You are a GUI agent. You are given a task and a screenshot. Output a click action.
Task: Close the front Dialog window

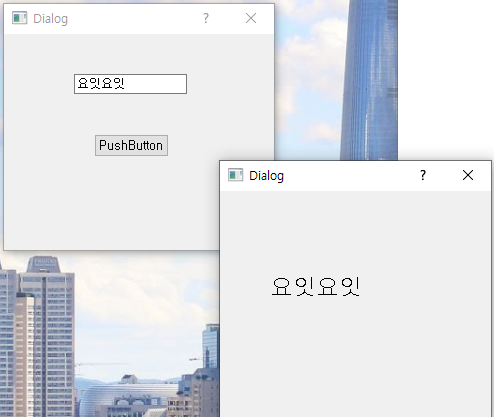[468, 175]
